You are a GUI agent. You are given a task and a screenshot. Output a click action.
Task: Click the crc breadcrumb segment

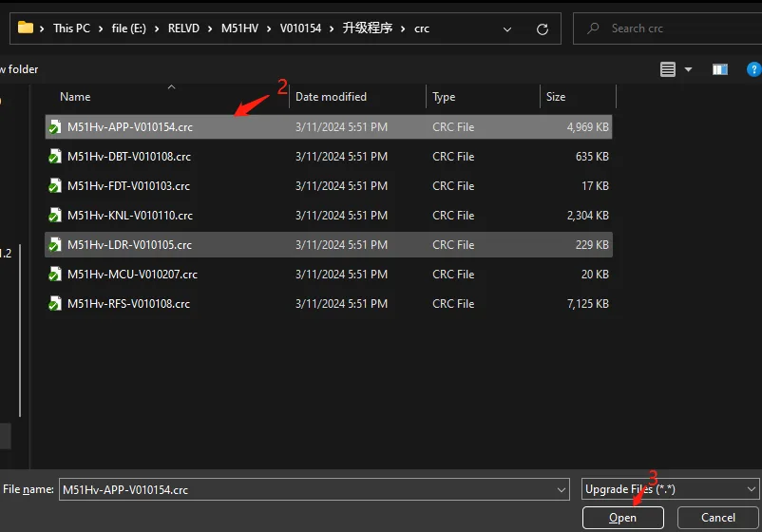click(421, 28)
